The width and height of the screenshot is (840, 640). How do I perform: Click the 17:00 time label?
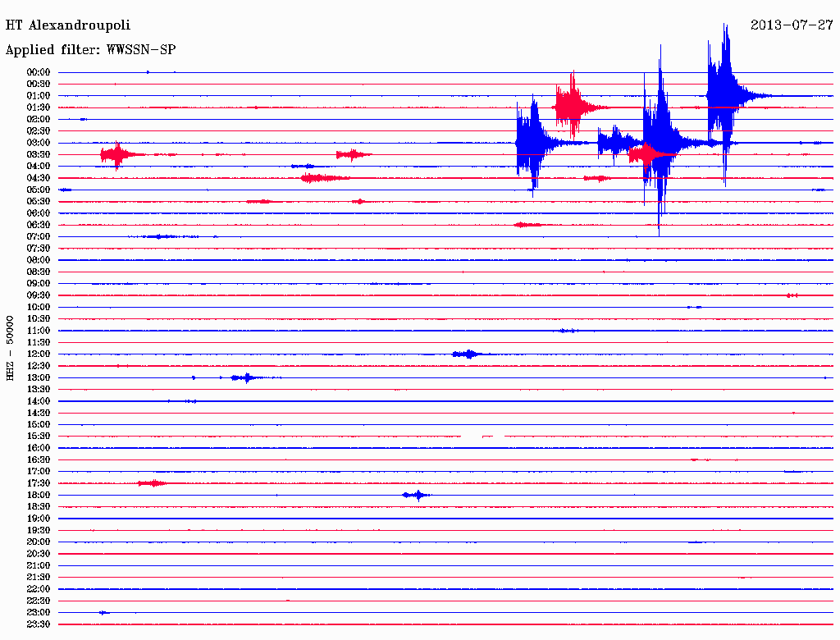[39, 472]
